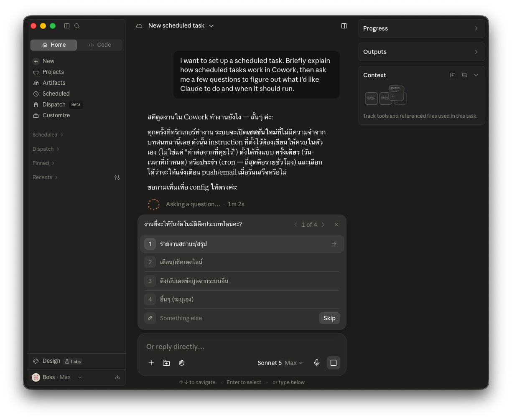Click the add folder icon in composer
The image size is (512, 420).
(166, 363)
